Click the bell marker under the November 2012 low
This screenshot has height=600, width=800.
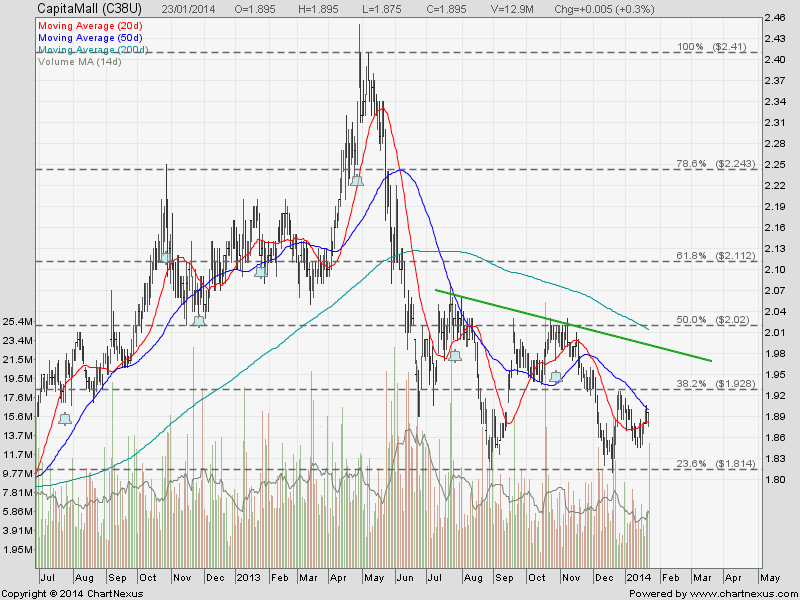point(199,321)
